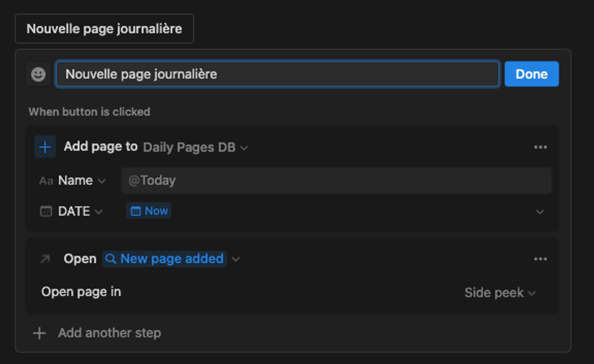
Task: Open the Open step three-dot menu
Action: (x=540, y=259)
